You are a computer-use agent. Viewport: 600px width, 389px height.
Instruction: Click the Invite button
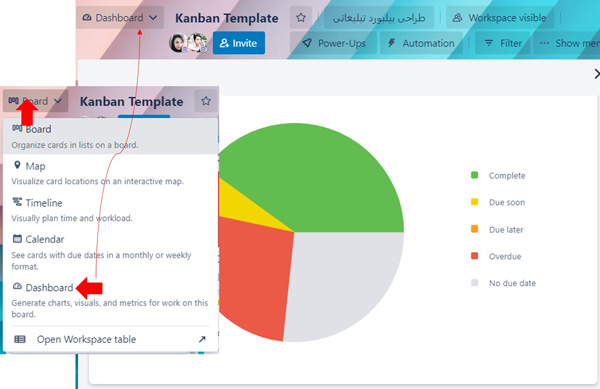239,43
